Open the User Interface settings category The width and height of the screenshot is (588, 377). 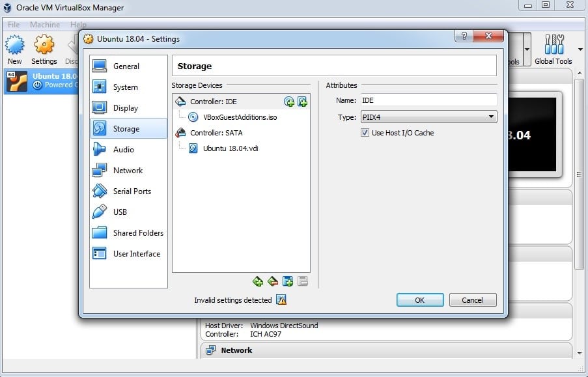click(x=128, y=254)
